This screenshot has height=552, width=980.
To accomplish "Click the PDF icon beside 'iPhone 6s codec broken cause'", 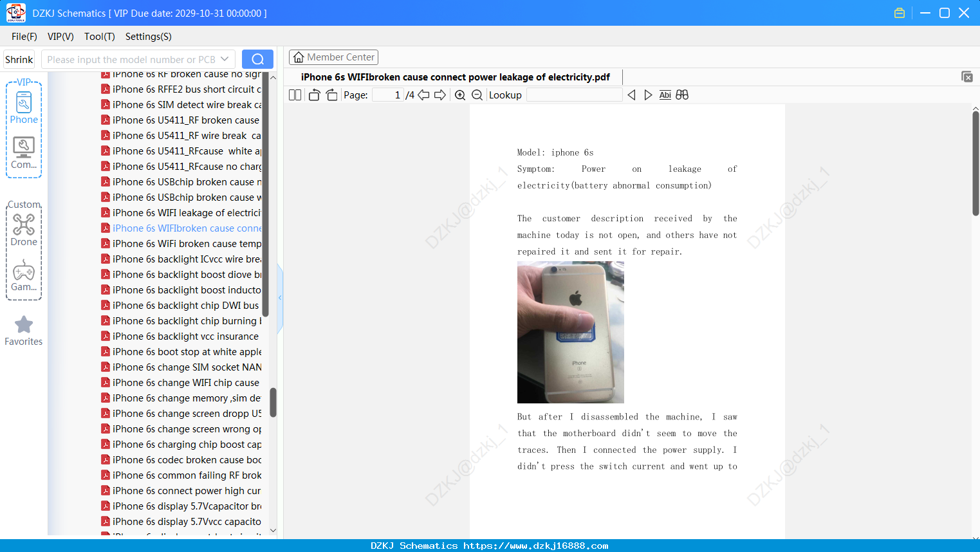I will click(x=106, y=459).
